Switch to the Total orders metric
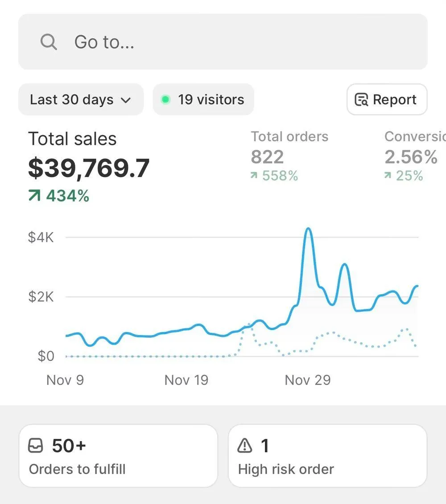Screen dimensions: 446x504 (x=289, y=137)
